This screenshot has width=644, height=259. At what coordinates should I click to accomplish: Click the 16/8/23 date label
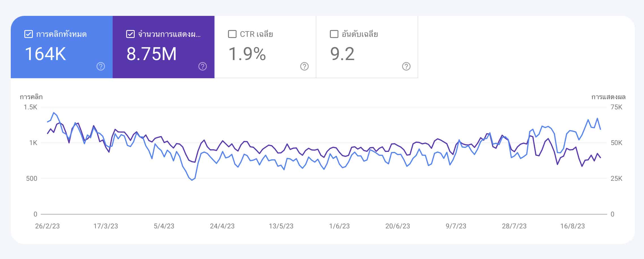pyautogui.click(x=572, y=226)
